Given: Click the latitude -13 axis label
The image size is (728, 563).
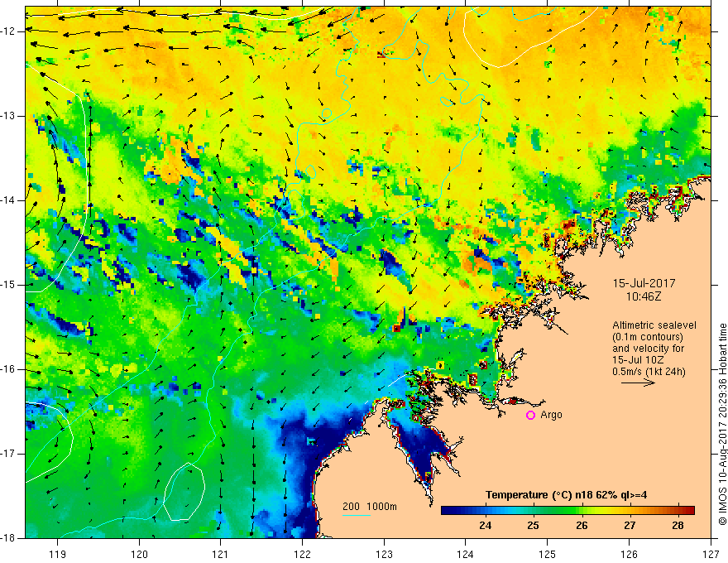Looking at the screenshot, I should (8, 116).
